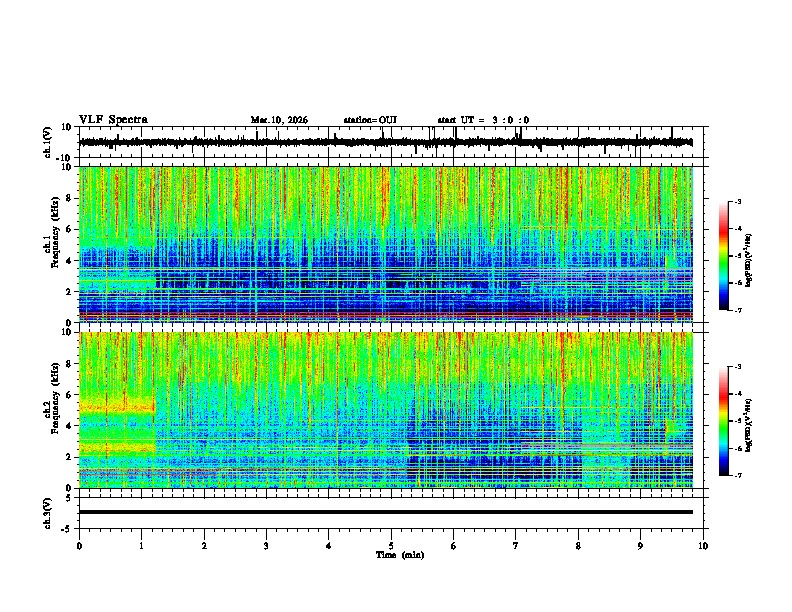Click time axis tick label "6"

(x=453, y=546)
